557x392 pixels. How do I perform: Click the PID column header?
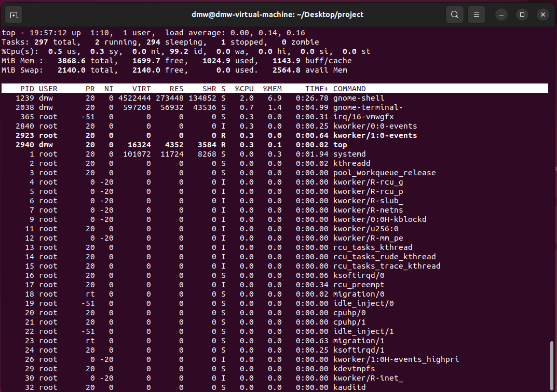click(x=27, y=89)
